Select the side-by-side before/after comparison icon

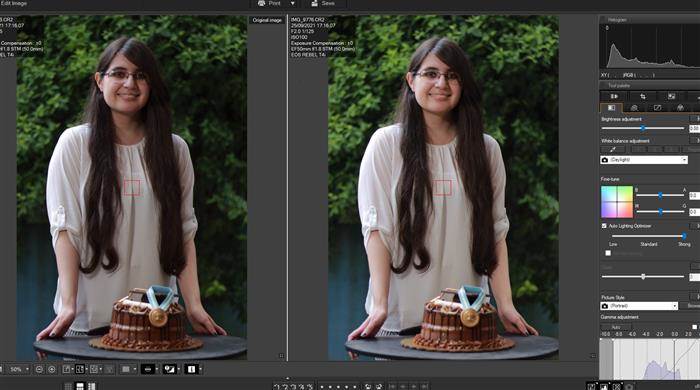tap(80, 369)
